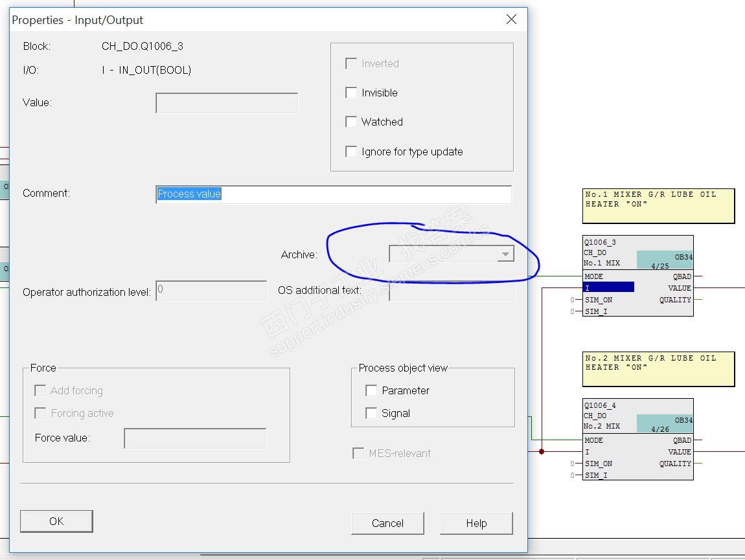Click the Comment field containing Process value
The height and width of the screenshot is (560, 745).
pyautogui.click(x=334, y=194)
